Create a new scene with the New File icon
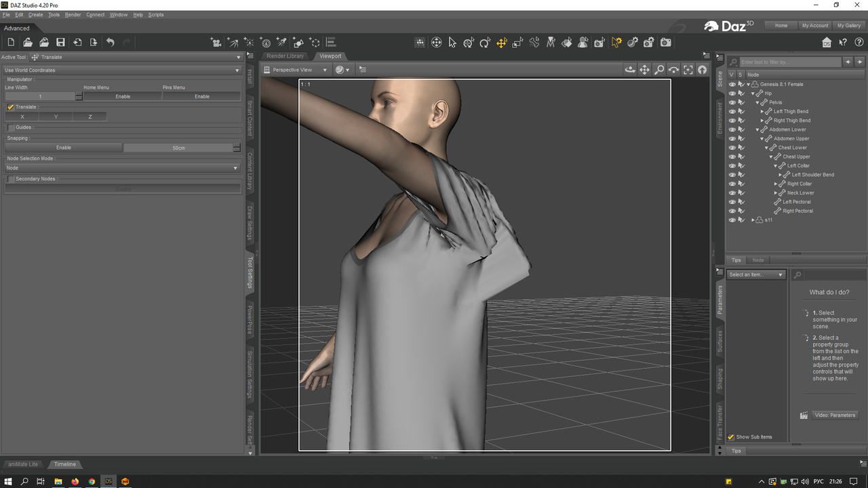The width and height of the screenshot is (868, 488). coord(11,43)
